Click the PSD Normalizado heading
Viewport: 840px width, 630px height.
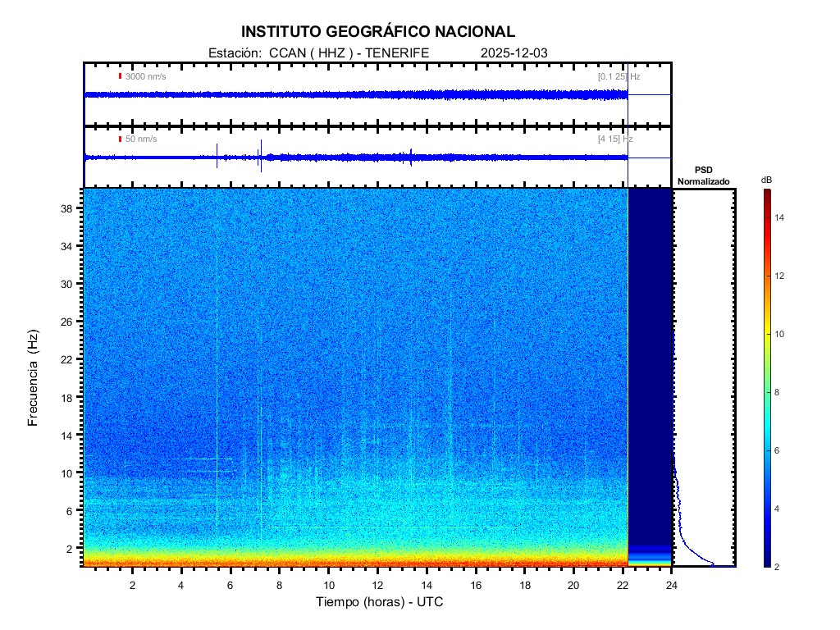tap(703, 176)
